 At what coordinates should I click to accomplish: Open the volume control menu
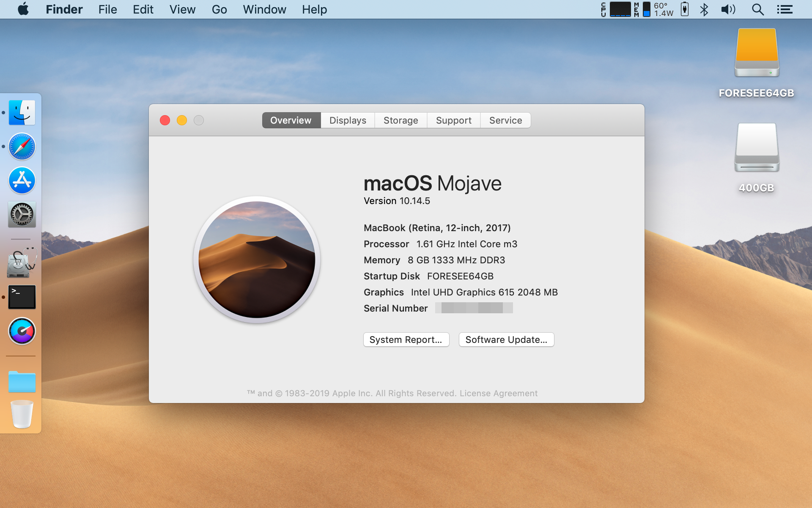point(728,9)
